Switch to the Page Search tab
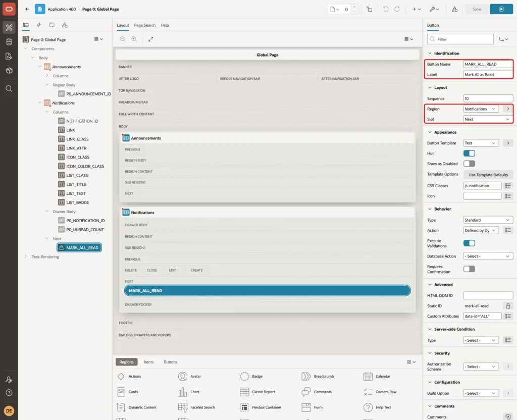Viewport: 517px width, 420px height. [x=145, y=25]
